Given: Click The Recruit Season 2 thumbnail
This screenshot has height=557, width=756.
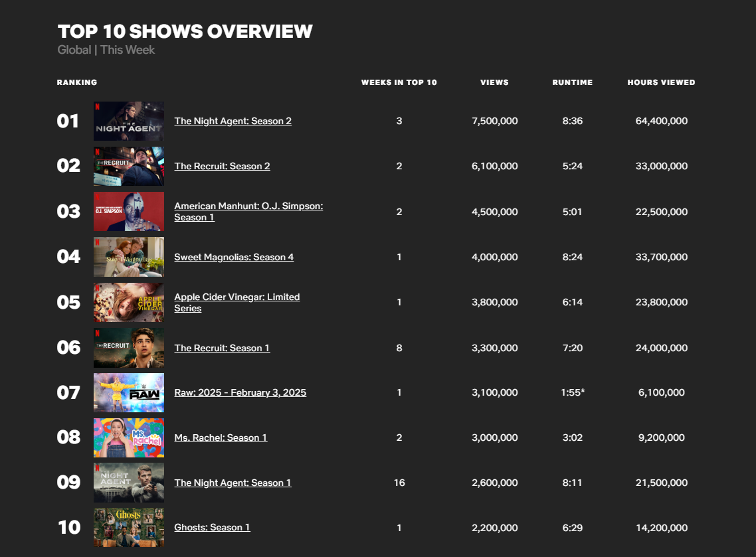Looking at the screenshot, I should pos(129,166).
